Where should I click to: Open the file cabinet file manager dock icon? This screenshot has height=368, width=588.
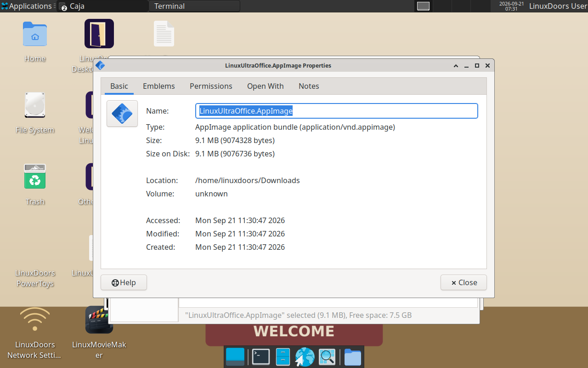click(283, 357)
